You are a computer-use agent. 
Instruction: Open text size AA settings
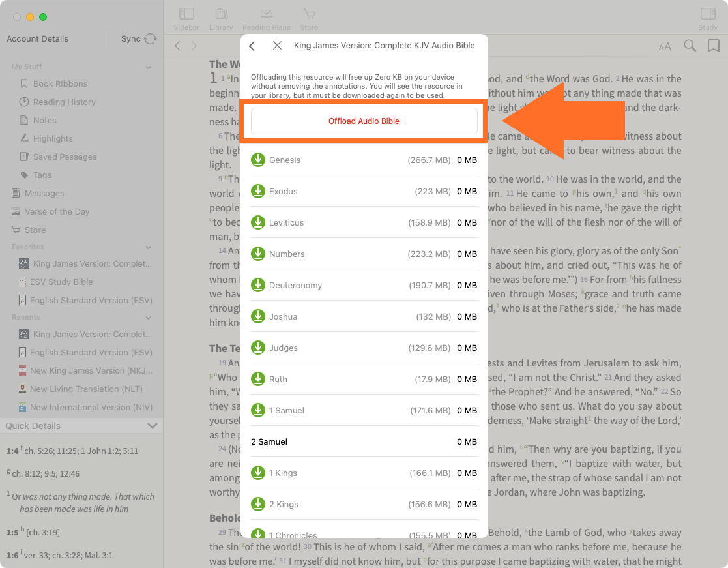click(x=664, y=46)
